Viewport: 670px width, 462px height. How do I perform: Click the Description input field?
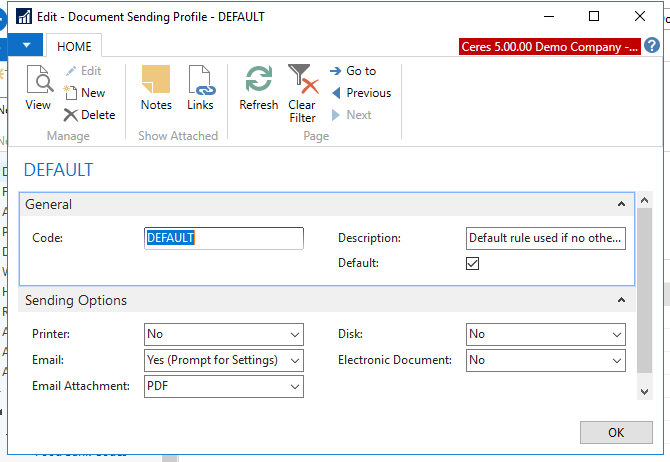pos(546,238)
